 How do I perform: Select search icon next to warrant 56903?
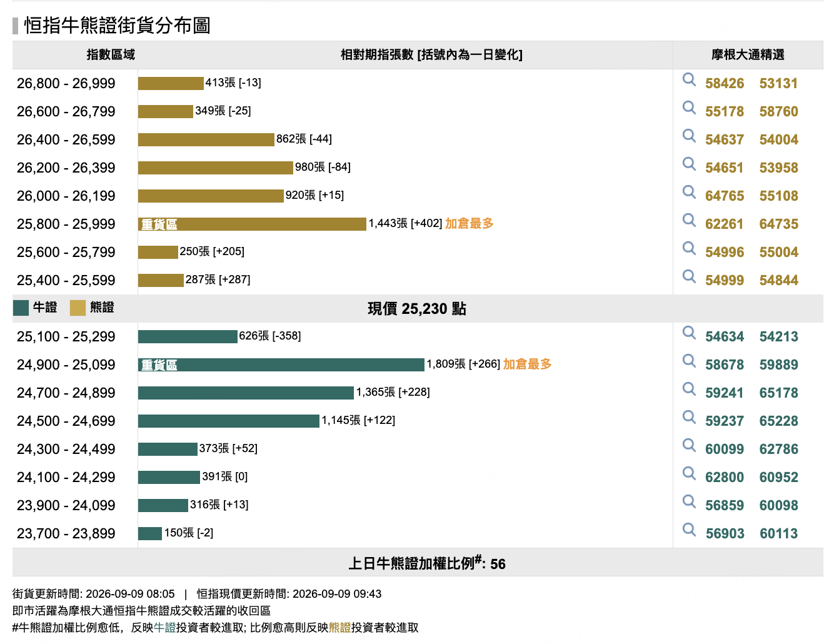[689, 530]
